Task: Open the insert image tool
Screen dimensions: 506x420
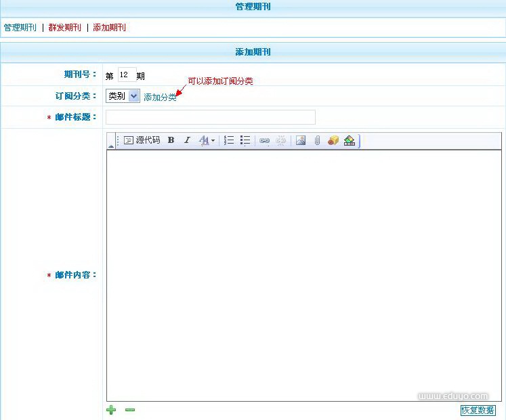Action: (x=301, y=140)
